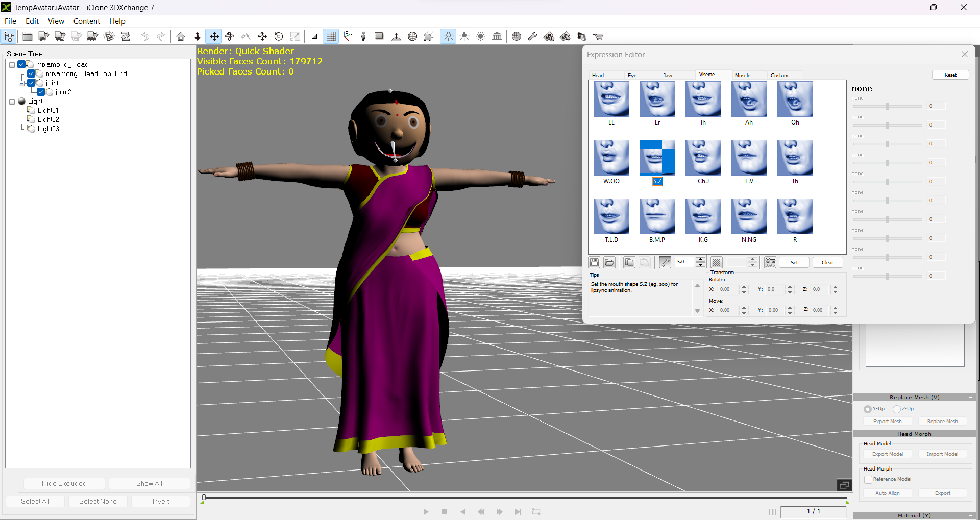The height and width of the screenshot is (520, 980).
Task: Collapse the mixamorig_Head tree node
Action: coord(12,65)
